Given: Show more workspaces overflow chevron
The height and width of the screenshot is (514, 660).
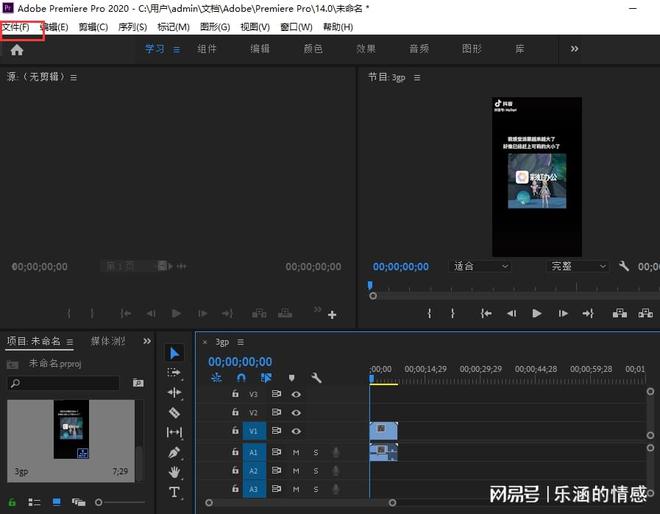Looking at the screenshot, I should tap(574, 49).
